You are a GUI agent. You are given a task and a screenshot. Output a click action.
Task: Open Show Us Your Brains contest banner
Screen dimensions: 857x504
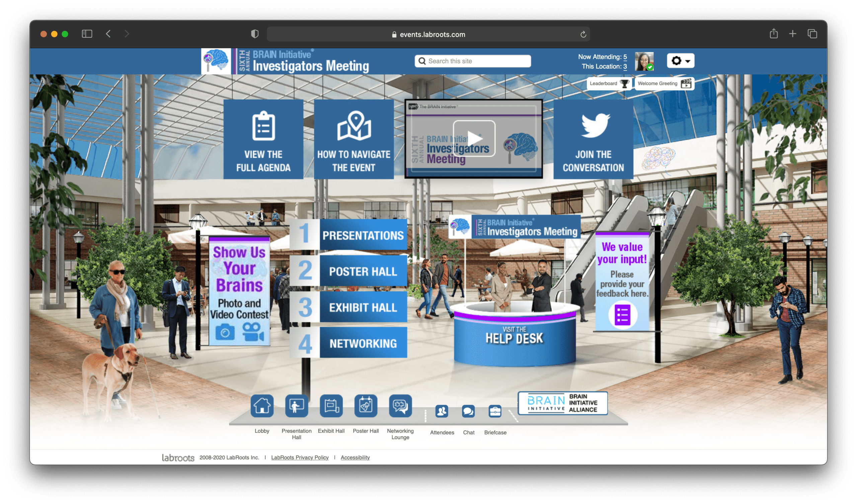239,291
